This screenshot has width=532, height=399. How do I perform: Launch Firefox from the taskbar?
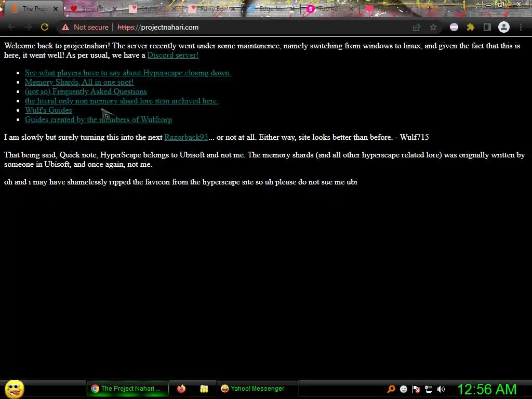pyautogui.click(x=181, y=389)
